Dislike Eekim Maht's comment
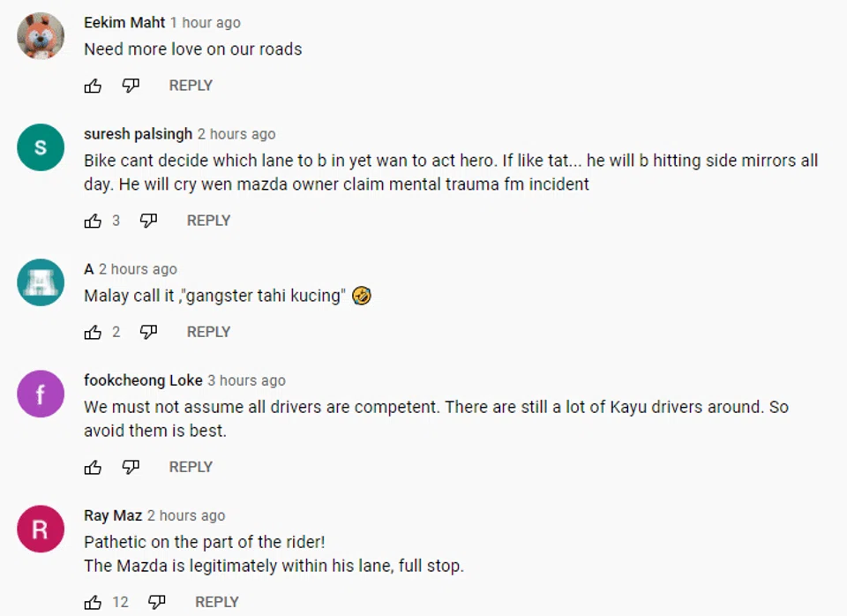This screenshot has width=847, height=616. click(x=131, y=86)
